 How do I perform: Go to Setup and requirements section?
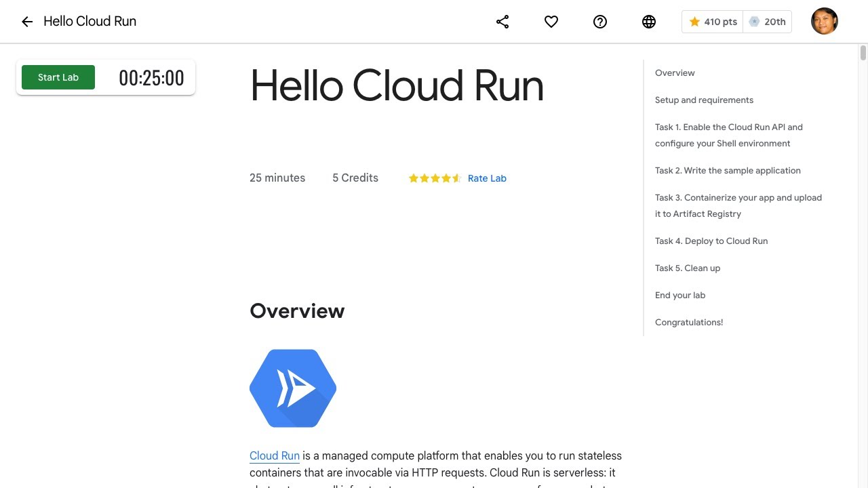(704, 100)
